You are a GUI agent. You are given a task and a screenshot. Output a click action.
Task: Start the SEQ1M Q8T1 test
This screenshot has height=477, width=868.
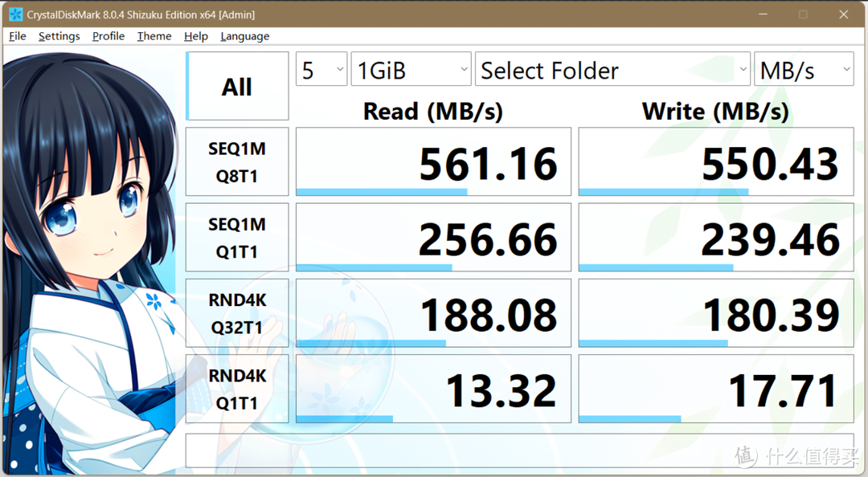coord(236,161)
